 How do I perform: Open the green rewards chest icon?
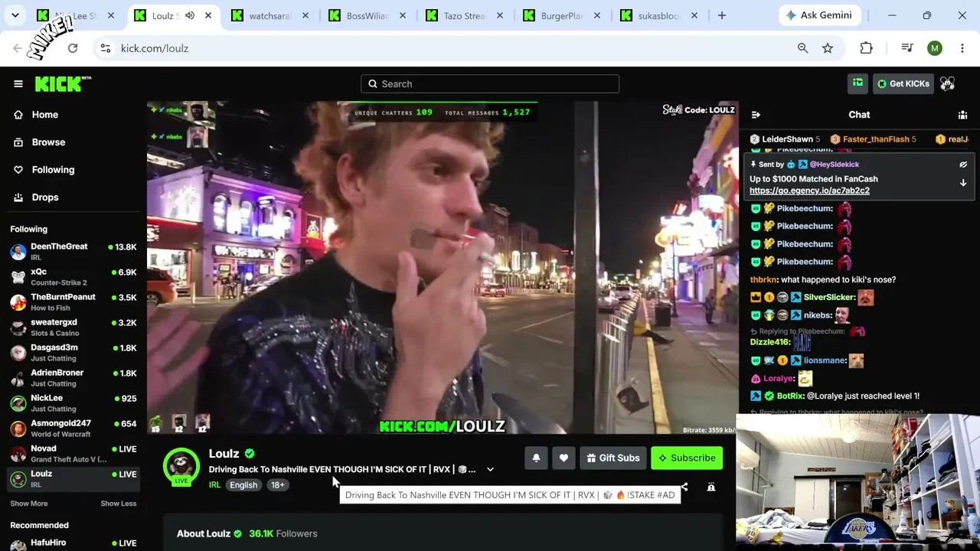857,83
